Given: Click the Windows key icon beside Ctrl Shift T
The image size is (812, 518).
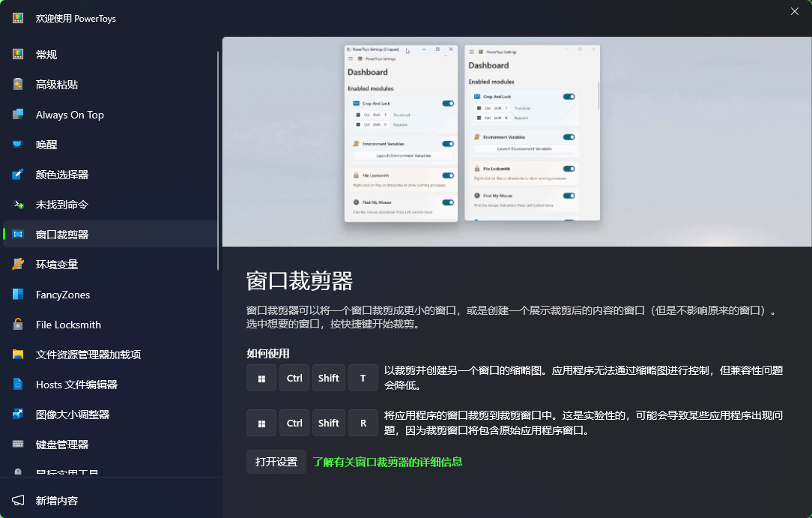Looking at the screenshot, I should pos(261,379).
